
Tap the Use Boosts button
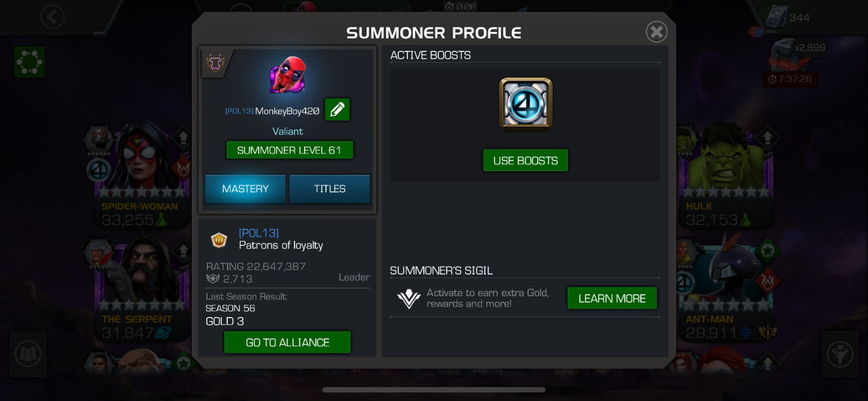[x=525, y=160]
